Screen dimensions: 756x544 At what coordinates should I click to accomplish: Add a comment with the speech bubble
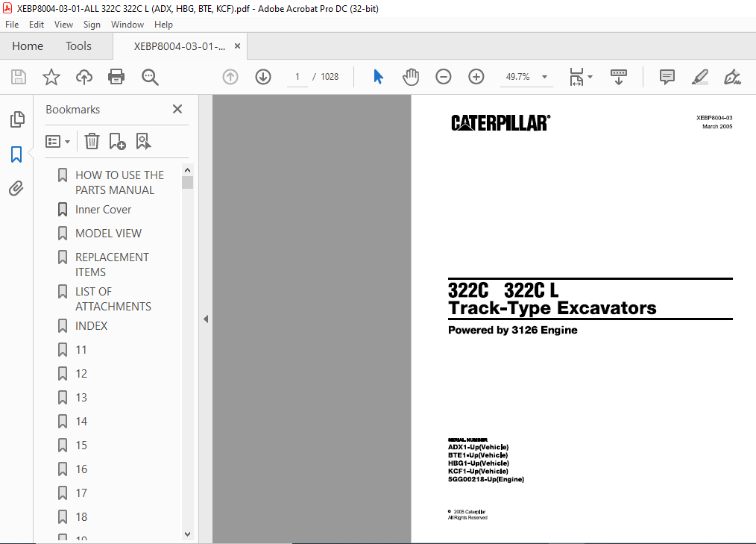pos(667,77)
